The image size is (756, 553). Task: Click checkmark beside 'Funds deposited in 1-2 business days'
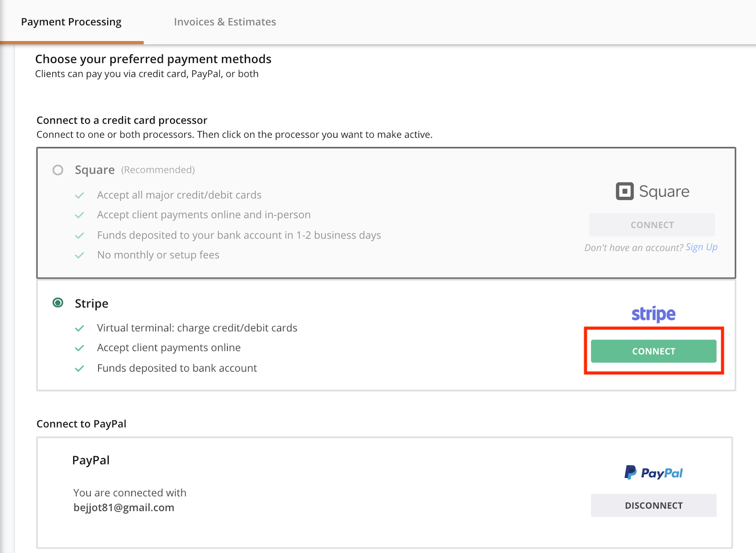(79, 236)
